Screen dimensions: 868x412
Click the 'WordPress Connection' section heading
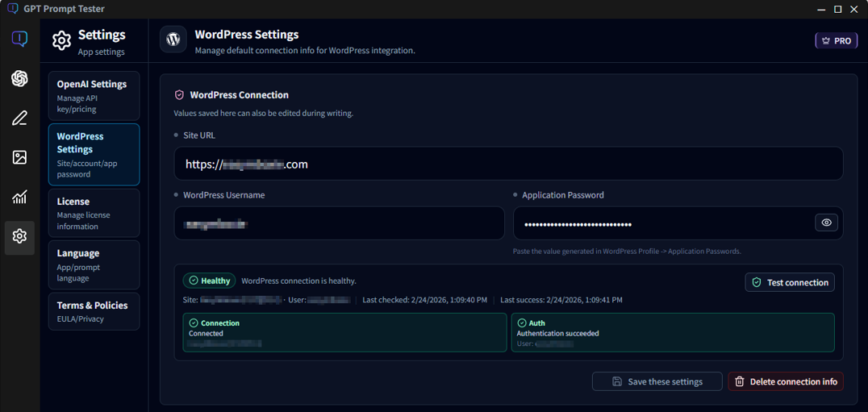[239, 95]
